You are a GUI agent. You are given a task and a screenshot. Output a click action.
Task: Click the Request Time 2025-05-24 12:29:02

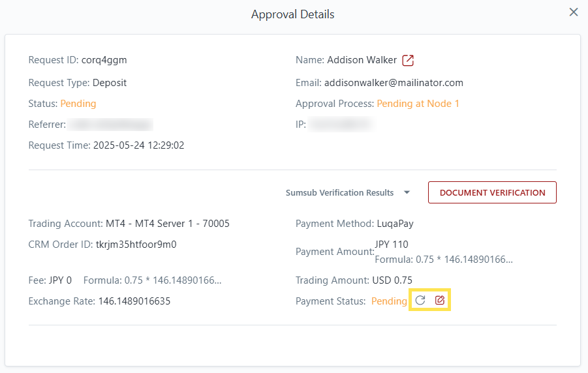[139, 145]
